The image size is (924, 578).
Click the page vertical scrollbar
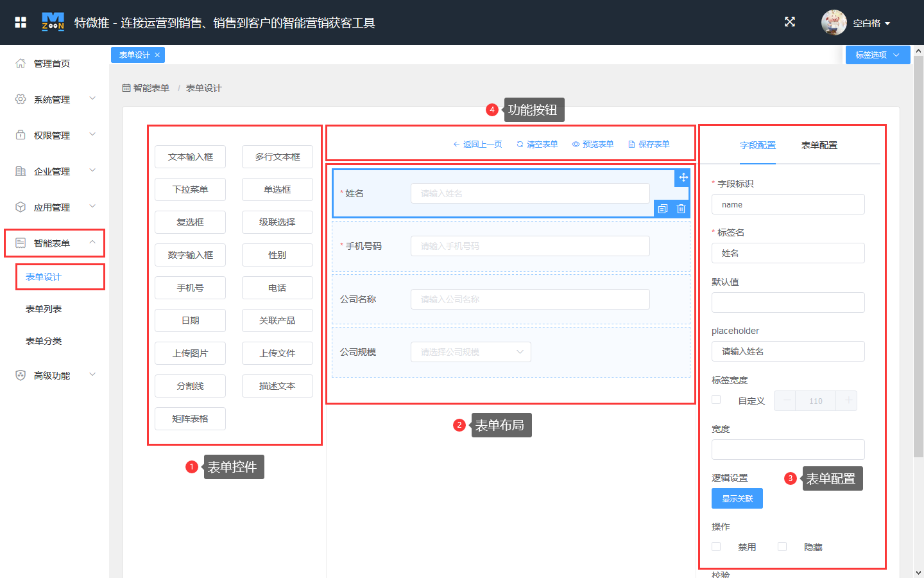coord(918,257)
